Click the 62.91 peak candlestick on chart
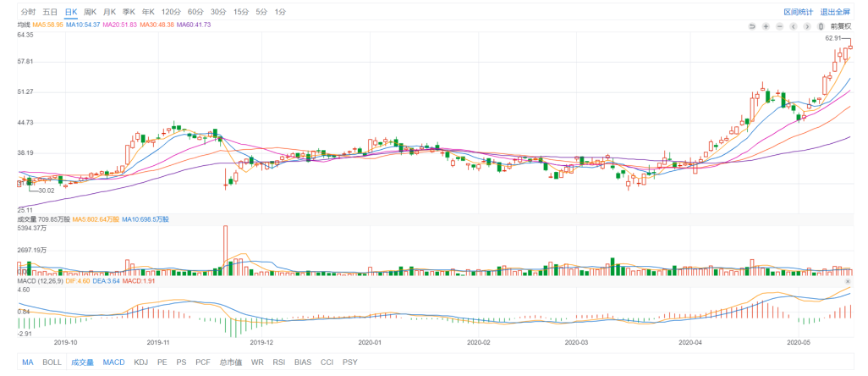Viewport: 868px width, 376px height. pos(850,47)
